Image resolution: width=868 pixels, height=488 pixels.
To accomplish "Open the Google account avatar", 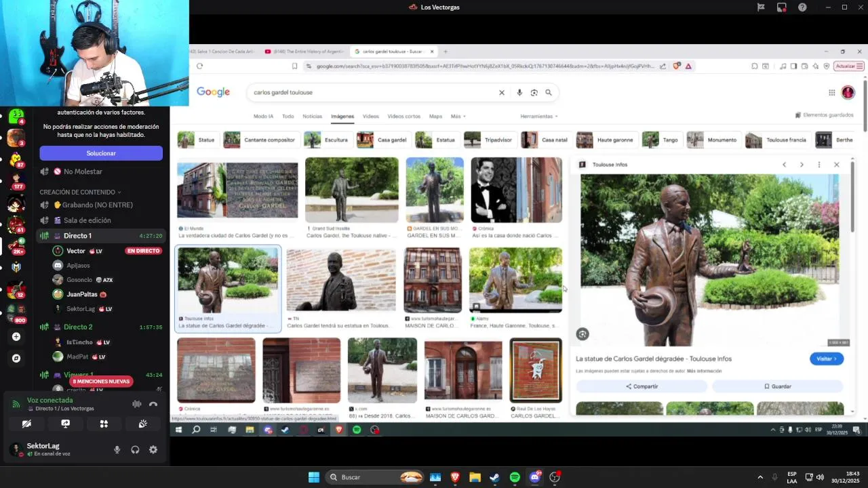I will 848,92.
